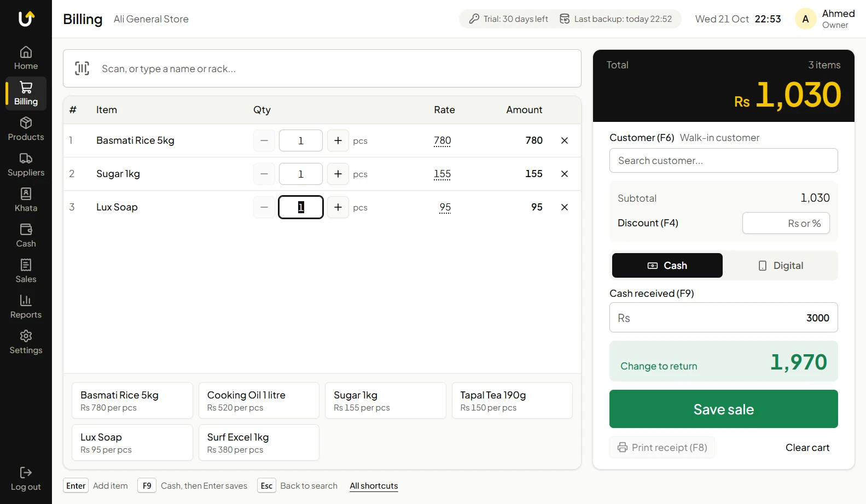Add Cooking Oil 1 litre quick item
Screen dimensions: 866x504
tap(259, 401)
